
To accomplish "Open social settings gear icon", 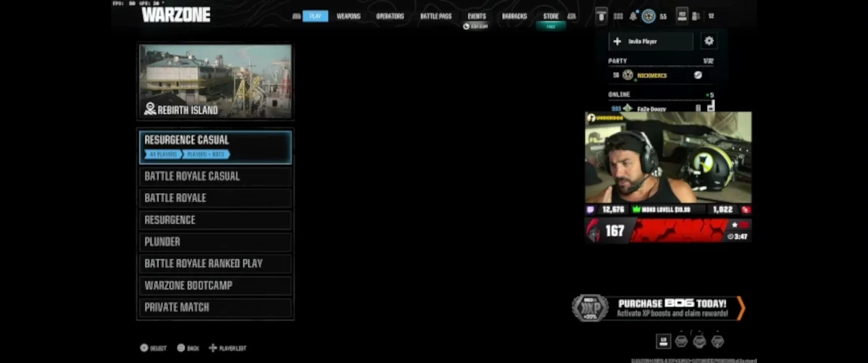I will tap(709, 41).
